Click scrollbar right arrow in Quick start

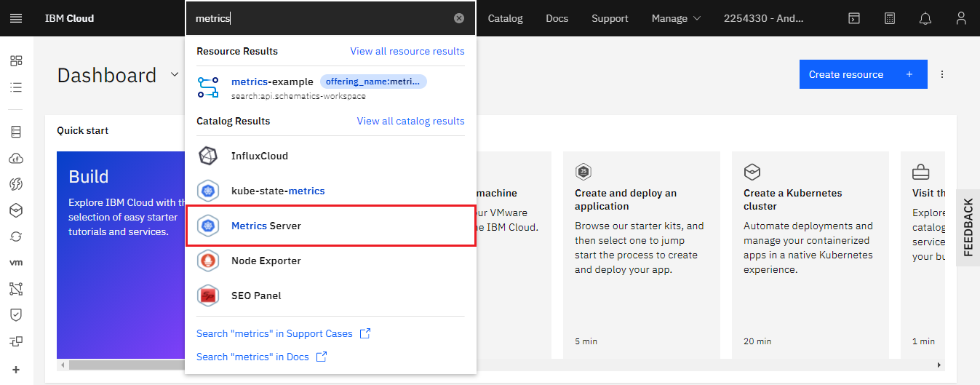tap(940, 365)
